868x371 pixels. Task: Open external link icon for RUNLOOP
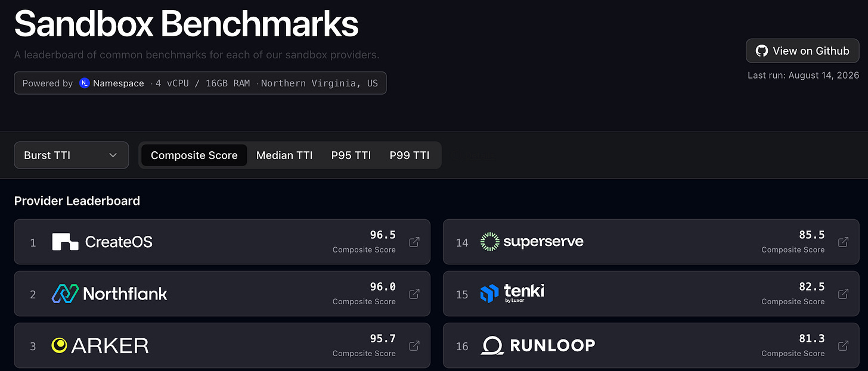click(x=844, y=345)
